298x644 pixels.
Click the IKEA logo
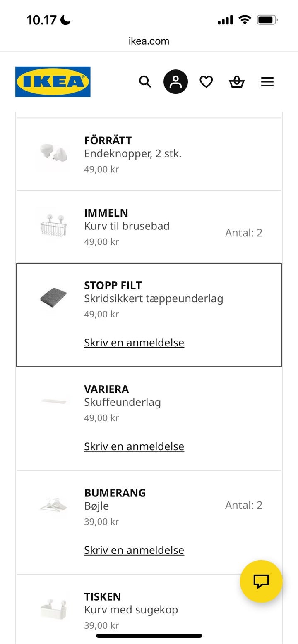click(53, 81)
